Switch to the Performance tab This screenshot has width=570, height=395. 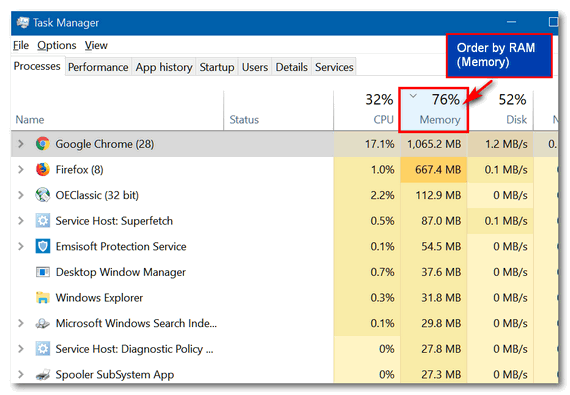click(x=98, y=67)
